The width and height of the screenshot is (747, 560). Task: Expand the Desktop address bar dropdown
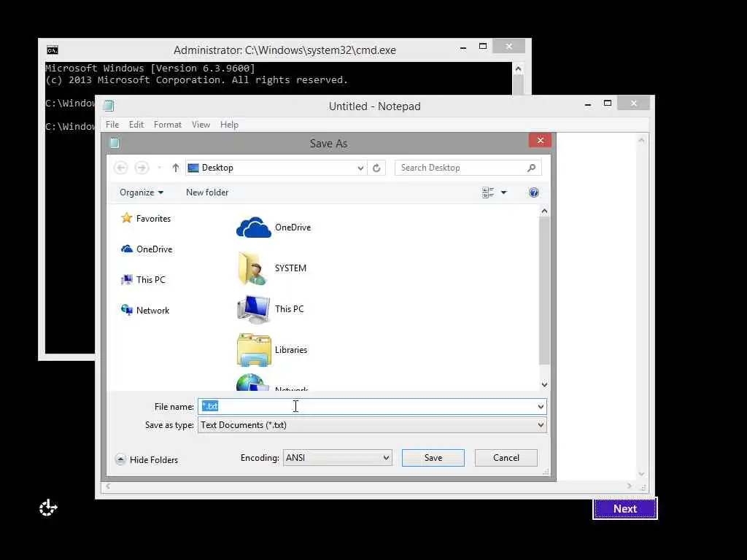[360, 168]
